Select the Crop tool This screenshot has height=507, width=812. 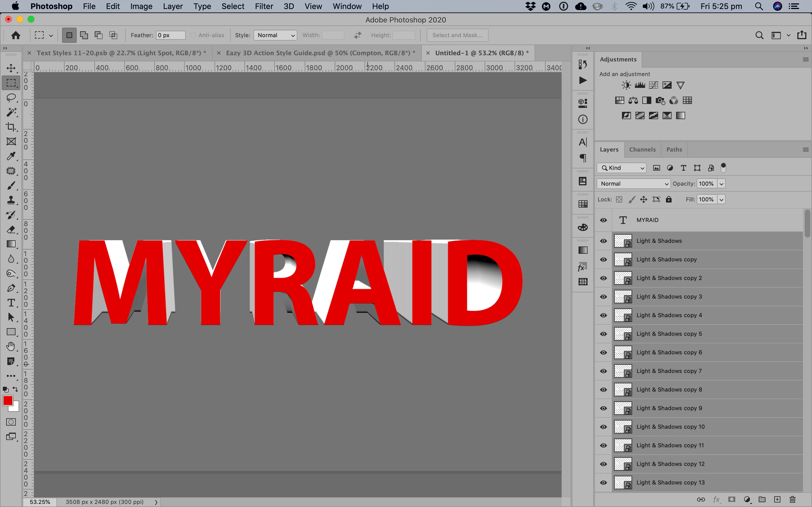click(x=11, y=127)
